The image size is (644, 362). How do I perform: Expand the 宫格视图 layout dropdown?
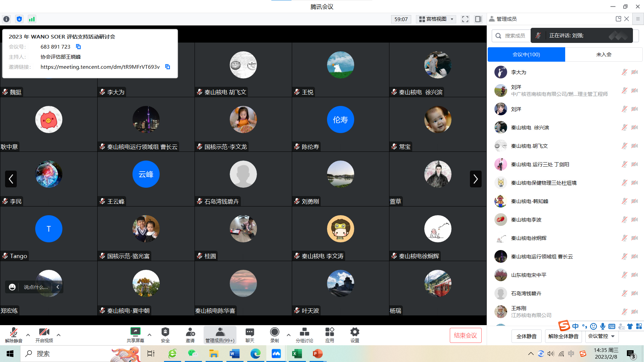[436, 19]
